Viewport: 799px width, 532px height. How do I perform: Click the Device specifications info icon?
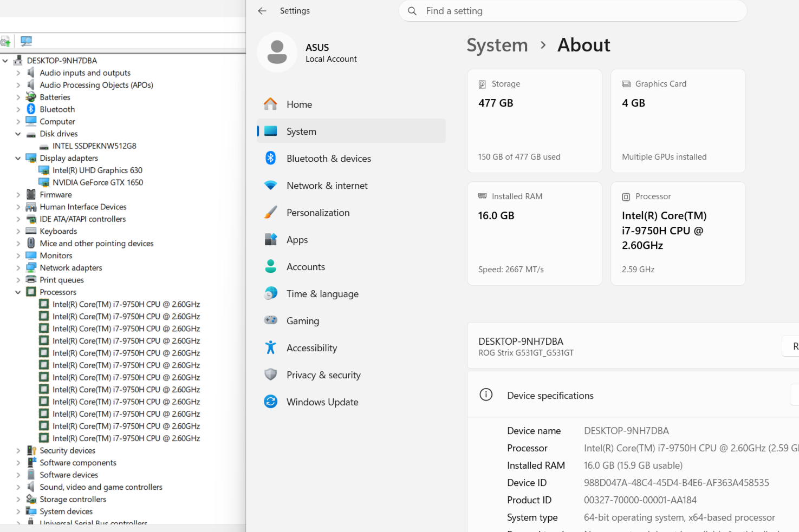486,395
